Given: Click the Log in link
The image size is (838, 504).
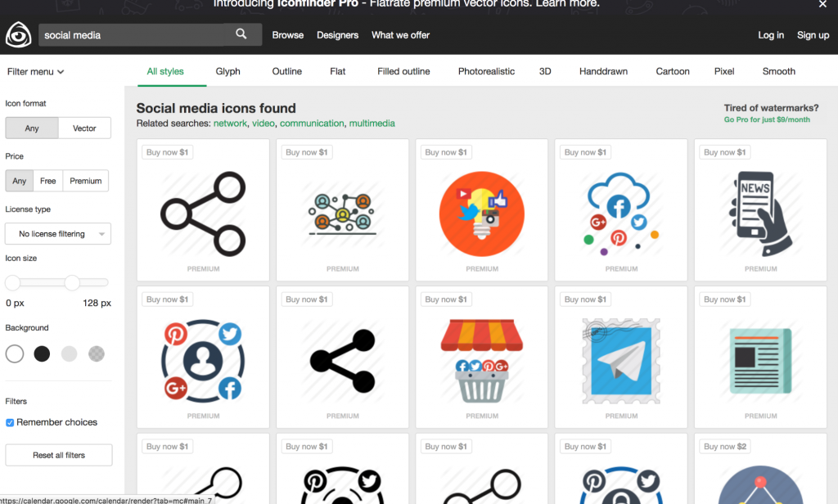Looking at the screenshot, I should coord(771,34).
